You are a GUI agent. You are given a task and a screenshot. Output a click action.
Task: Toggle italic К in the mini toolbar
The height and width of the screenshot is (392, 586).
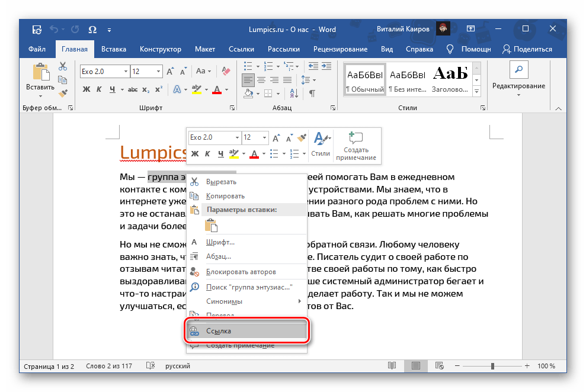click(207, 154)
